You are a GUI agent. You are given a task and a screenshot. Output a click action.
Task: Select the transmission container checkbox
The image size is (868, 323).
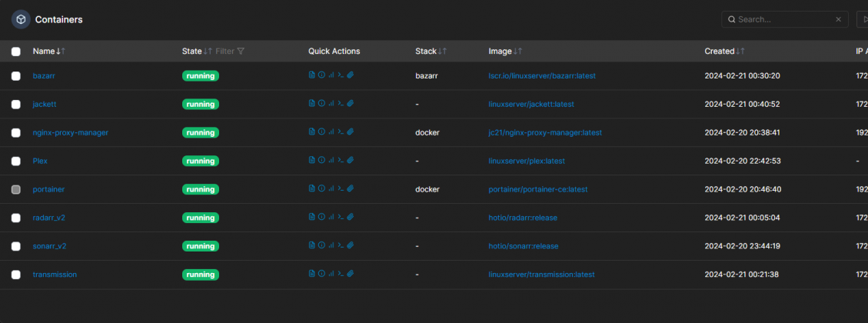(x=16, y=275)
